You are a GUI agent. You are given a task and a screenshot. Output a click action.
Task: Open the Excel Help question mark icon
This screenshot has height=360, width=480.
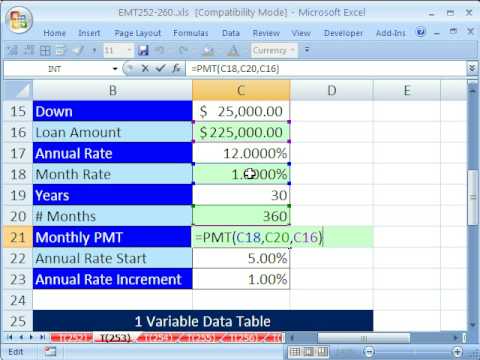pyautogui.click(x=421, y=32)
